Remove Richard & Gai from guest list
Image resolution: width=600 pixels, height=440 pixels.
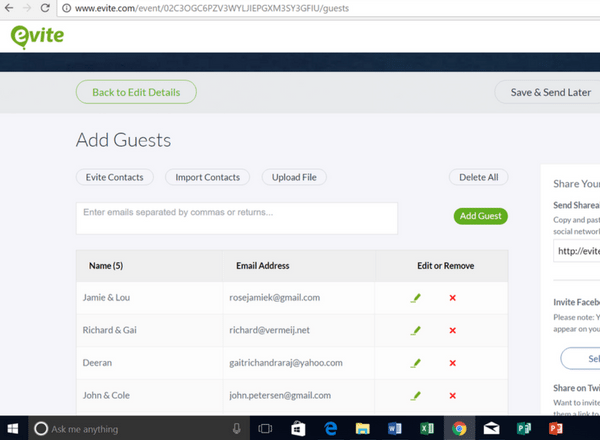[x=452, y=331]
